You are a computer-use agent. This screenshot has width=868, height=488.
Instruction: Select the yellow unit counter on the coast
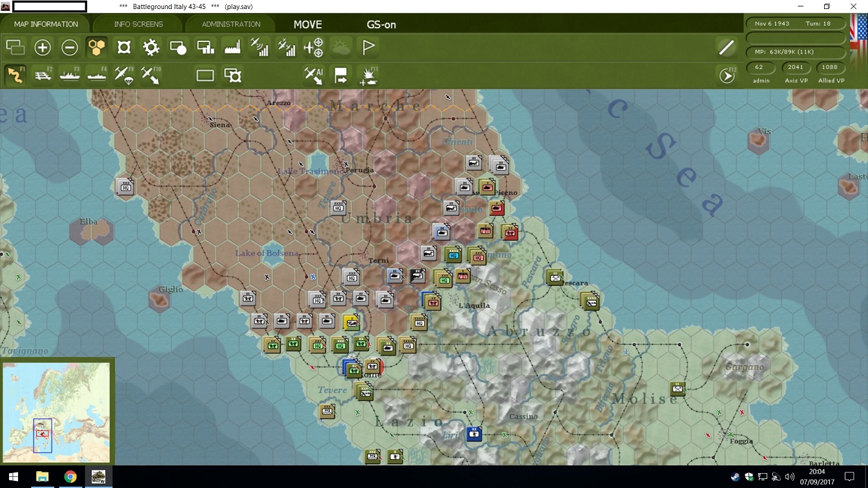pyautogui.click(x=351, y=321)
